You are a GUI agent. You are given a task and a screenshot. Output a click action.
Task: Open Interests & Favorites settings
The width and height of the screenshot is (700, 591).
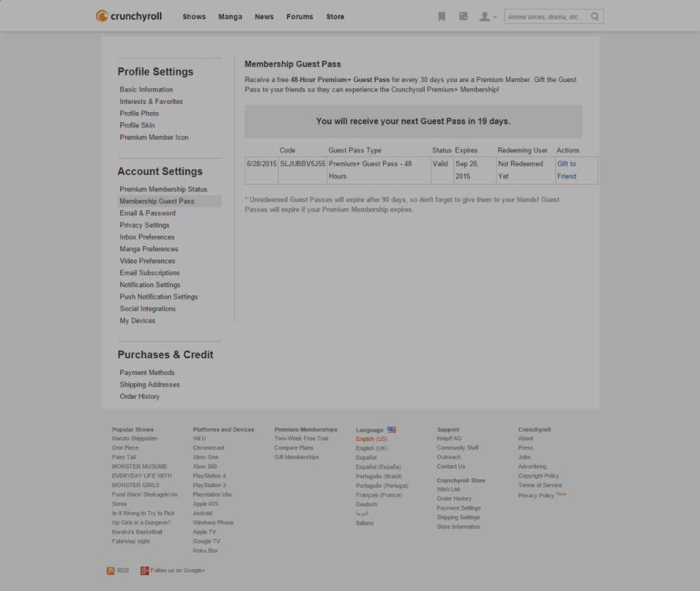tap(151, 101)
